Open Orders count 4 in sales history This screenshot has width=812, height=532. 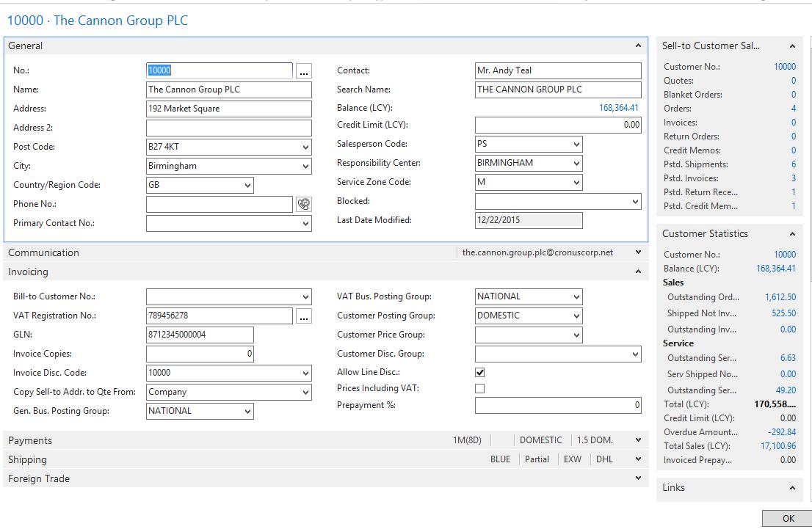[794, 108]
